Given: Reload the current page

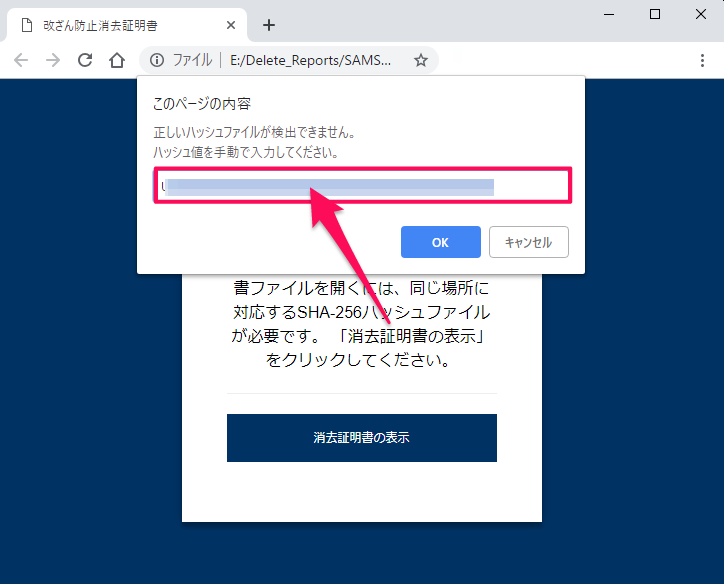Looking at the screenshot, I should pos(85,60).
